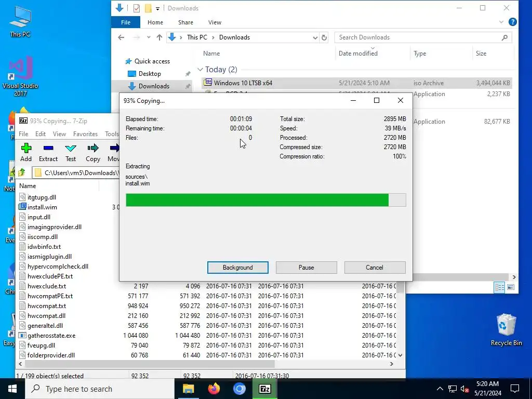Select Quick access in navigation pane
Image resolution: width=532 pixels, height=399 pixels.
click(x=152, y=61)
